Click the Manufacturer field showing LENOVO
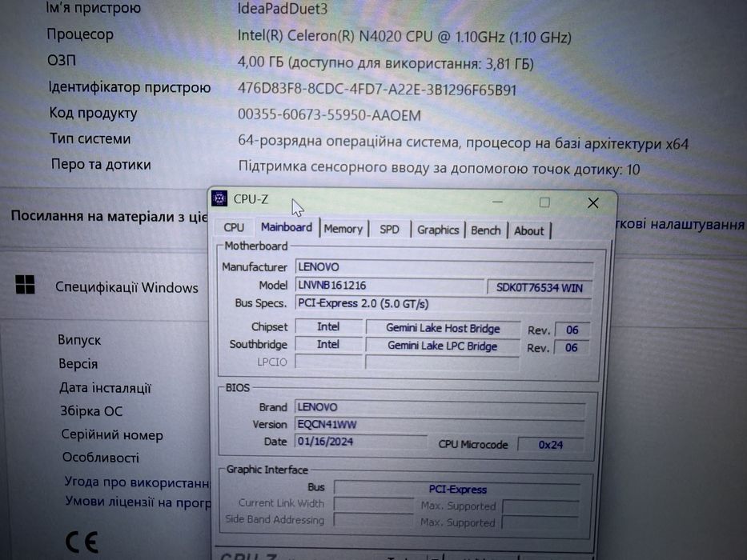Viewport: 747px width, 560px height. 444,267
